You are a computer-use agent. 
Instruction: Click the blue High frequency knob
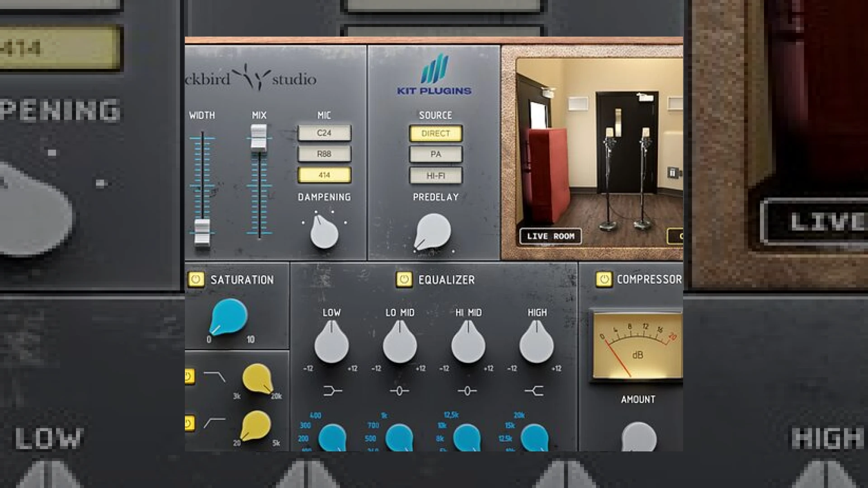pos(534,437)
